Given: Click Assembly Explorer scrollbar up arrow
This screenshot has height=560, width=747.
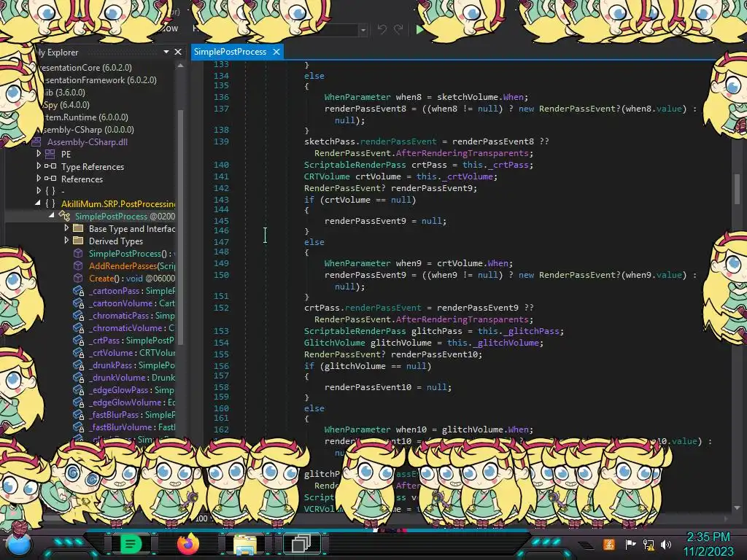Looking at the screenshot, I should coord(181,66).
